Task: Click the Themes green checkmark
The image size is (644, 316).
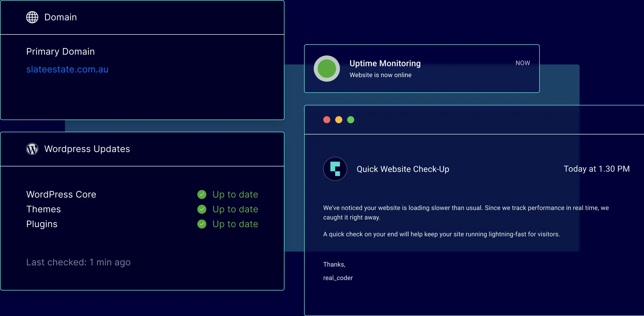Action: pyautogui.click(x=202, y=209)
